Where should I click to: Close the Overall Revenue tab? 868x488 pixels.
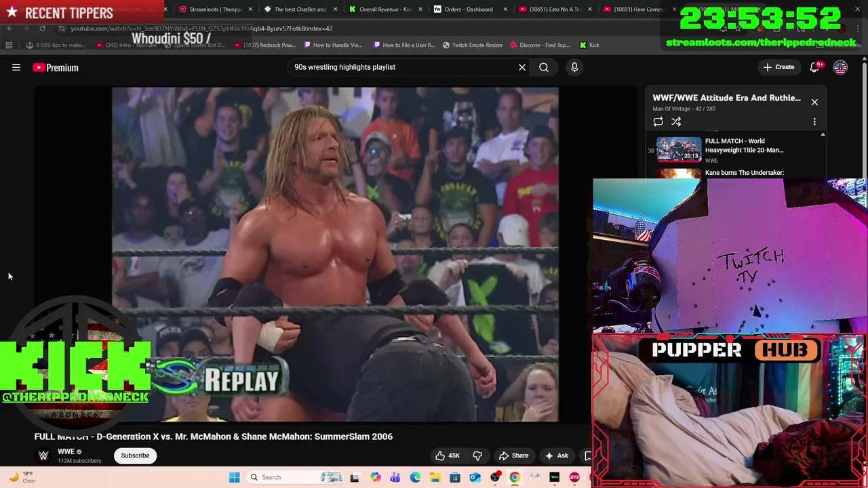tap(420, 9)
